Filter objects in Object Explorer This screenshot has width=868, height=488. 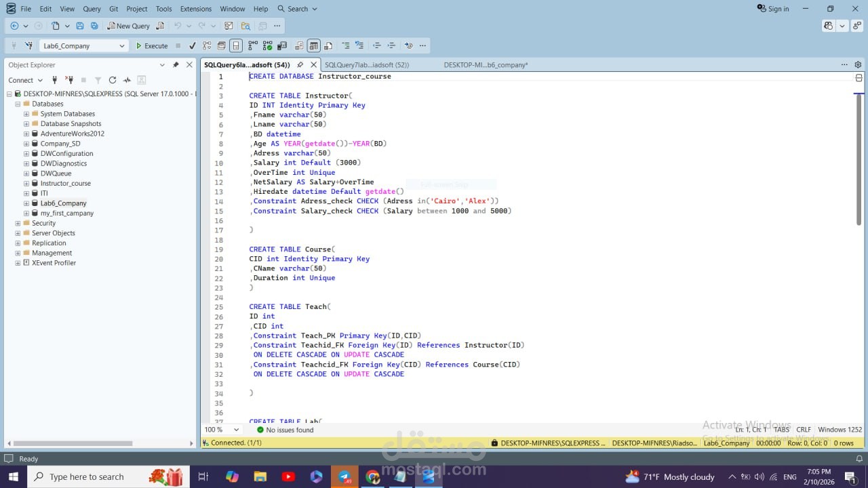[x=98, y=80]
